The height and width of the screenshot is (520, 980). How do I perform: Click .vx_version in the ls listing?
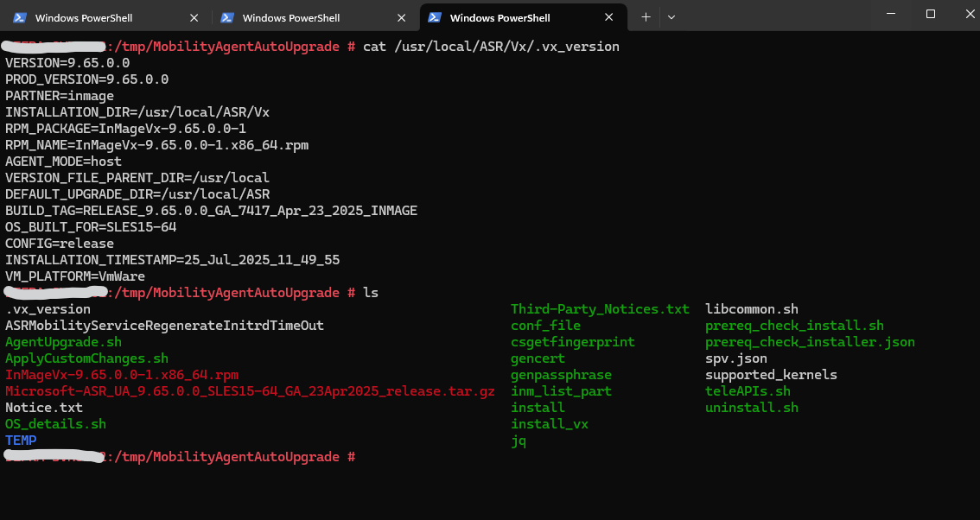click(48, 309)
